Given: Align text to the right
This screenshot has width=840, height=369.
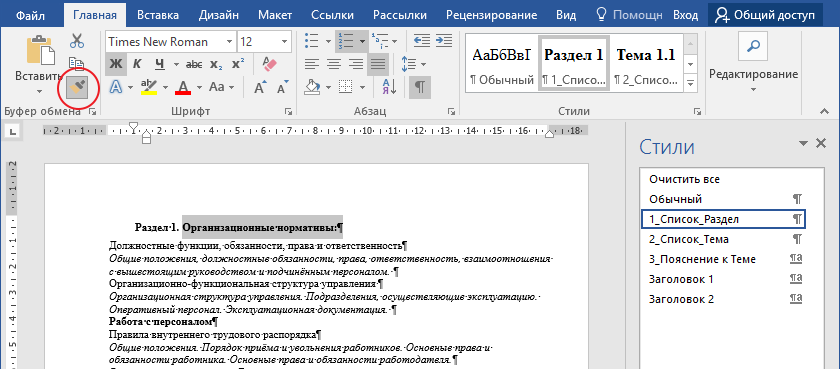Looking at the screenshot, I should (356, 64).
